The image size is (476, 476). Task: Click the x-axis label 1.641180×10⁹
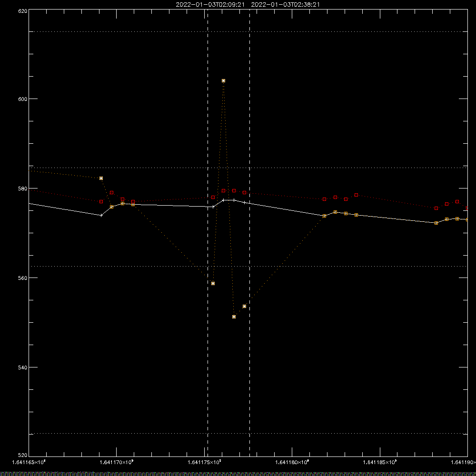pos(292,462)
